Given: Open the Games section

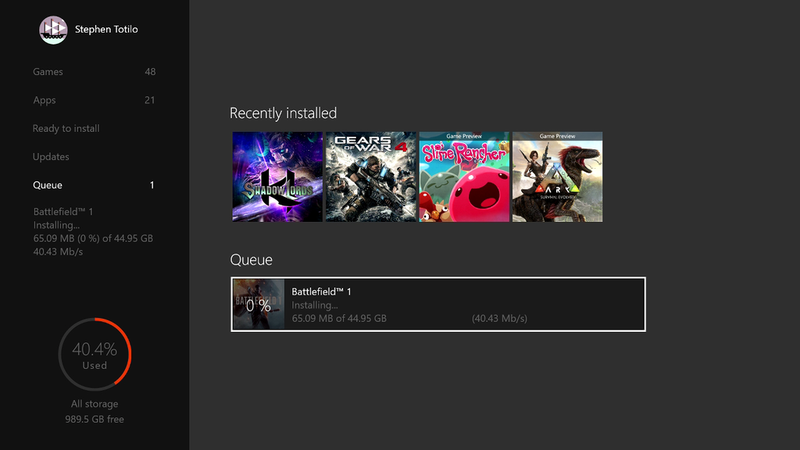Looking at the screenshot, I should 48,72.
